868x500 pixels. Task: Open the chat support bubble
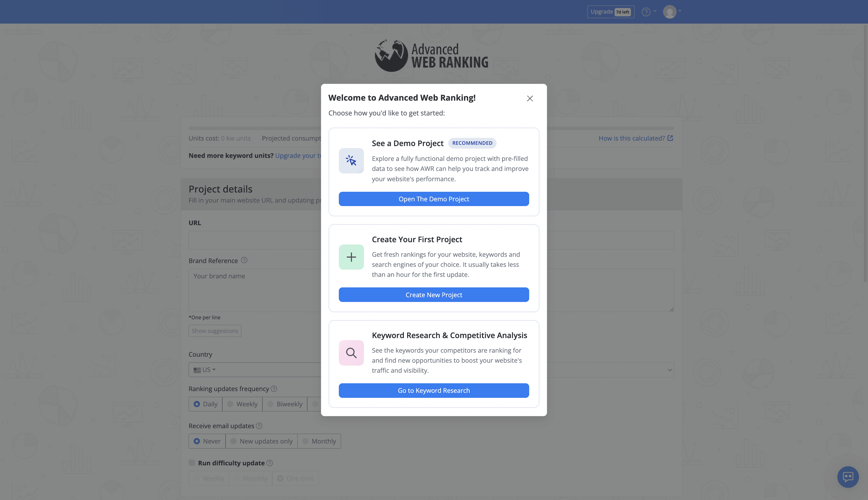[x=848, y=477]
